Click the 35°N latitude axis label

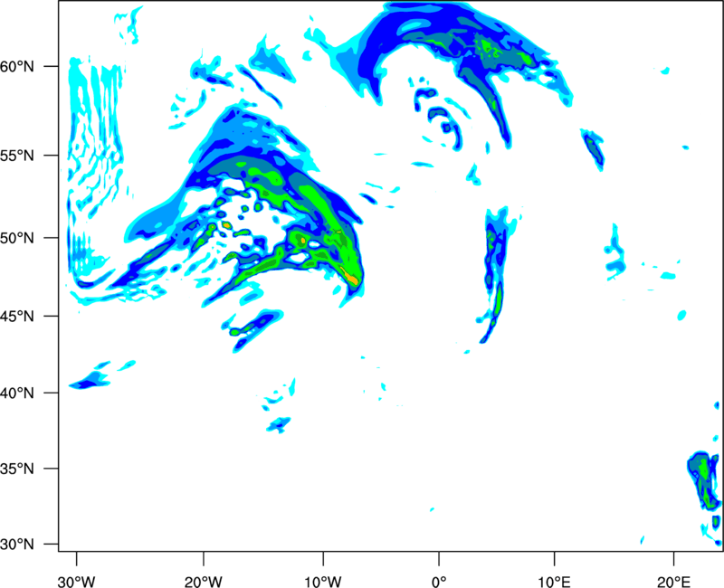17,469
